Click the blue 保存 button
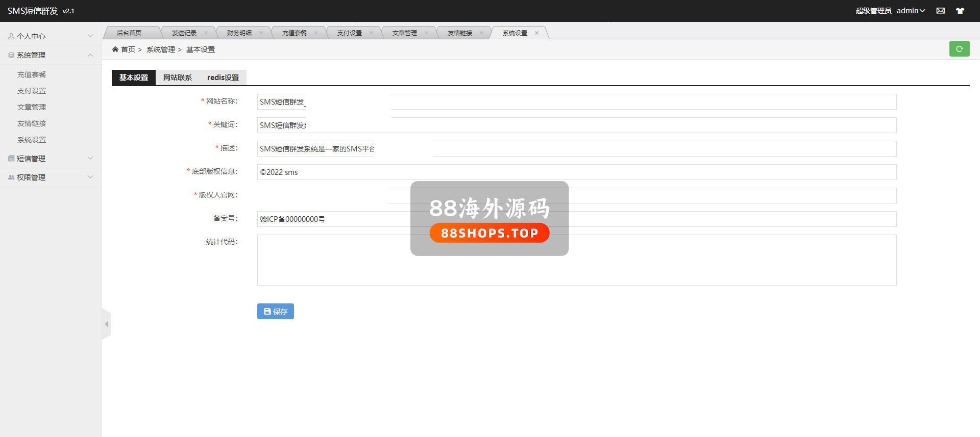This screenshot has width=980, height=437. (275, 311)
